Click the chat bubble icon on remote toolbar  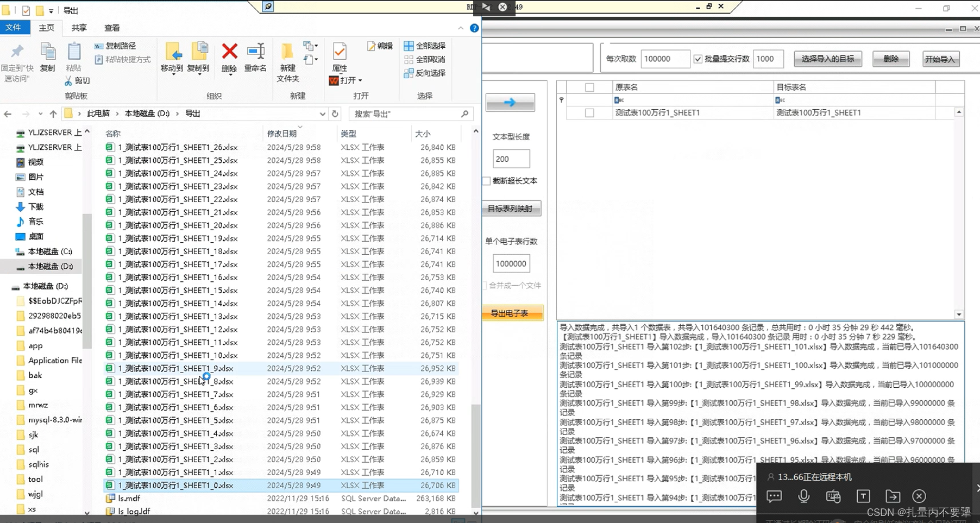tap(774, 496)
